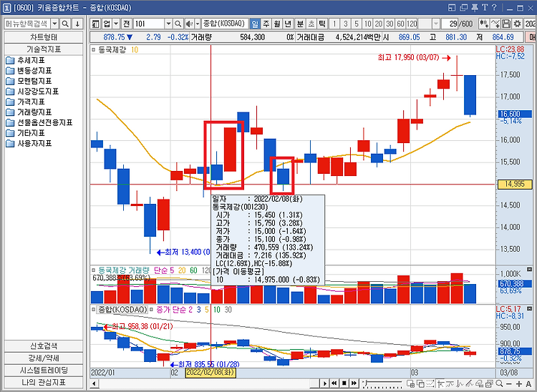This screenshot has width=537, height=392.
Task: Save the chart with the floppy disk icon
Action: click(x=506, y=24)
